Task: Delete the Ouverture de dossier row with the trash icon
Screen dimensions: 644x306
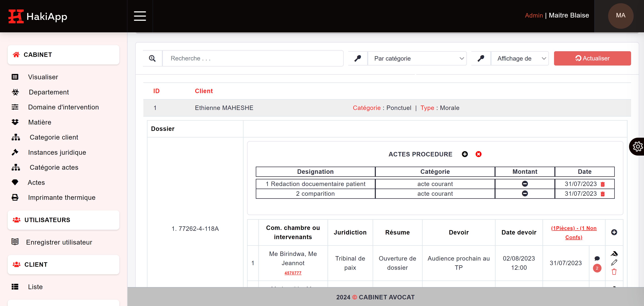Action: 614,272
